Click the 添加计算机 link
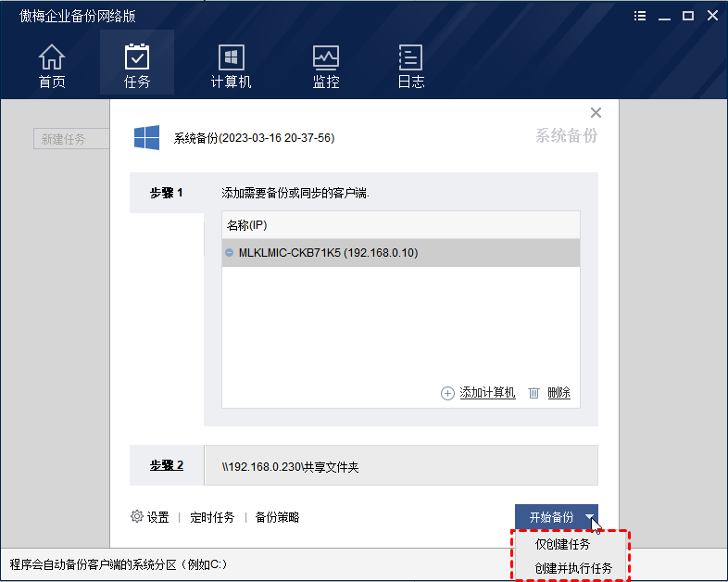728x582 pixels. click(487, 393)
